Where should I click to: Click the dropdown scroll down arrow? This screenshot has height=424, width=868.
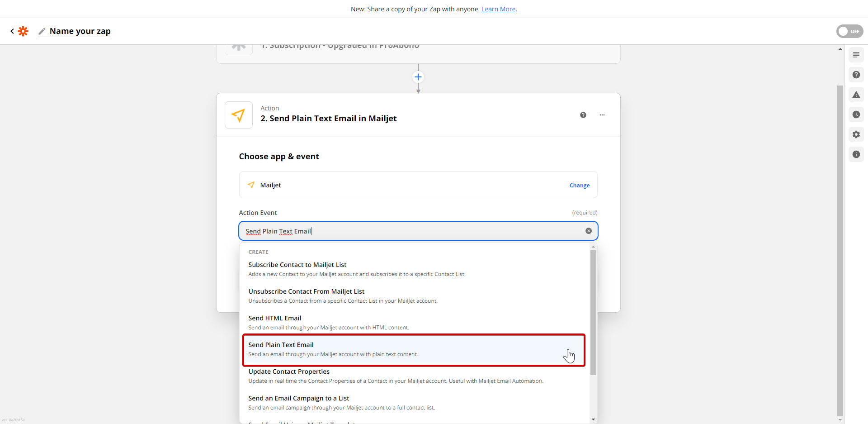[593, 419]
